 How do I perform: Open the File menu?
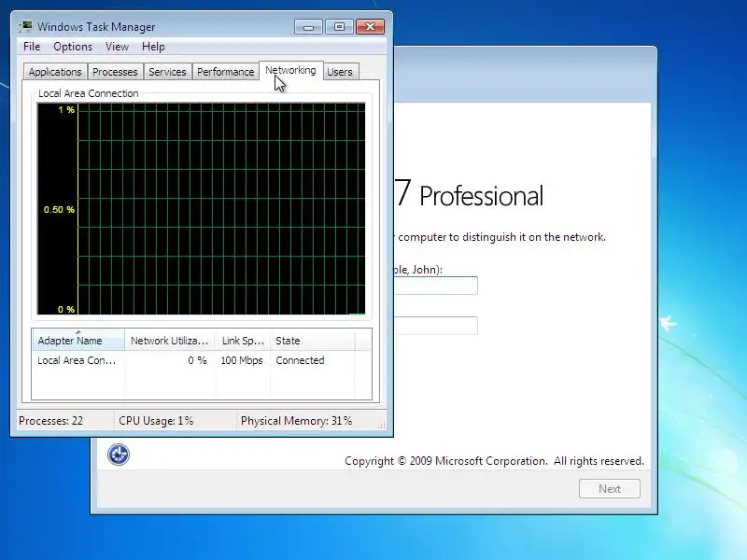32,47
